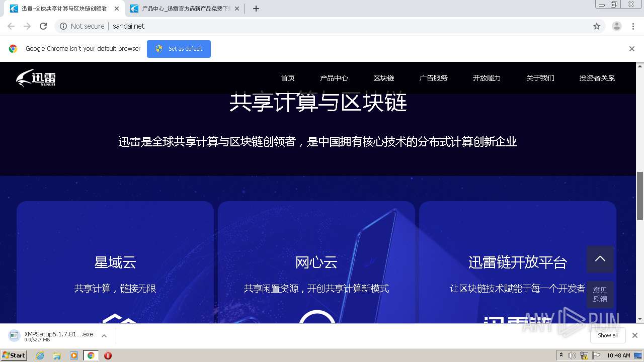The image size is (644, 362).
Task: Open the 意见反馈 feedback button
Action: (x=600, y=294)
